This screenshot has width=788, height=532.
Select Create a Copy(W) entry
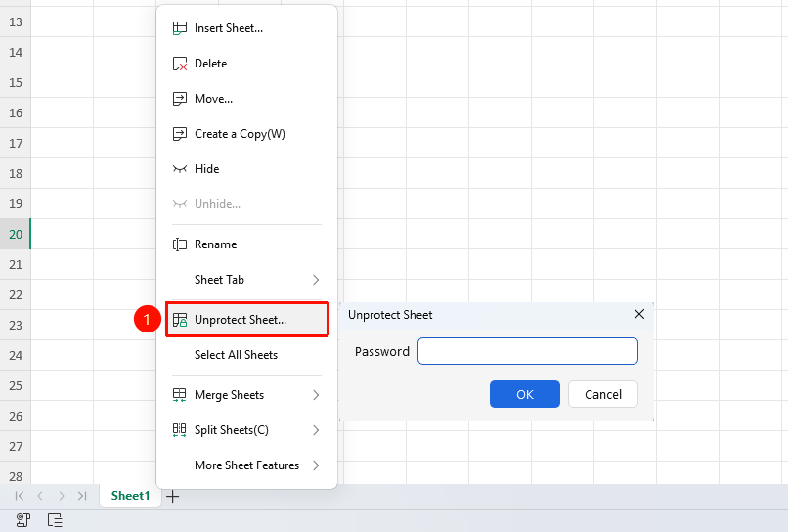point(246,134)
